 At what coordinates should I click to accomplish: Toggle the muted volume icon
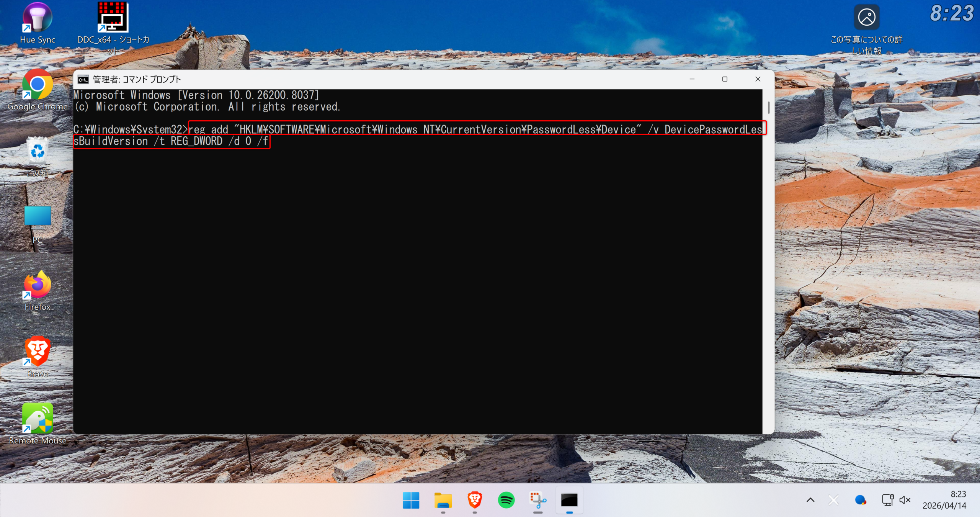[905, 500]
